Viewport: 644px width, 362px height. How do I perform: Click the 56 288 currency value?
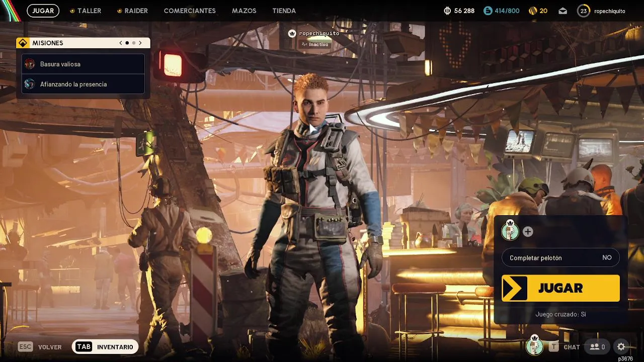464,11
